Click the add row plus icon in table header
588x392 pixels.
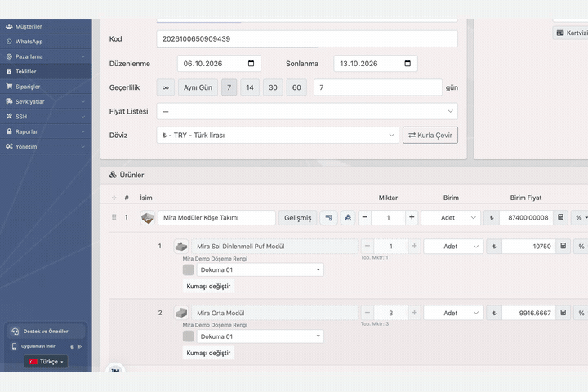(114, 198)
